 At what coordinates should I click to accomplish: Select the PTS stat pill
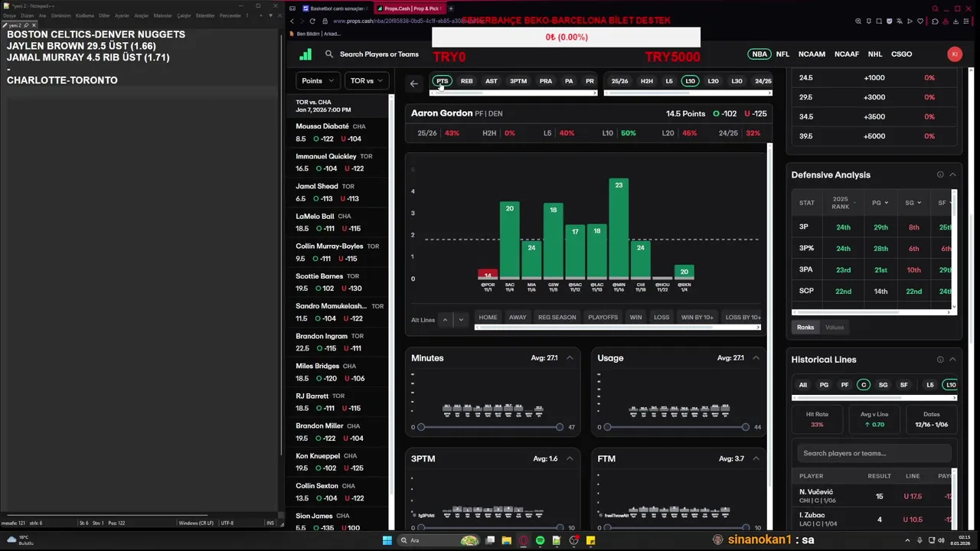pos(443,81)
